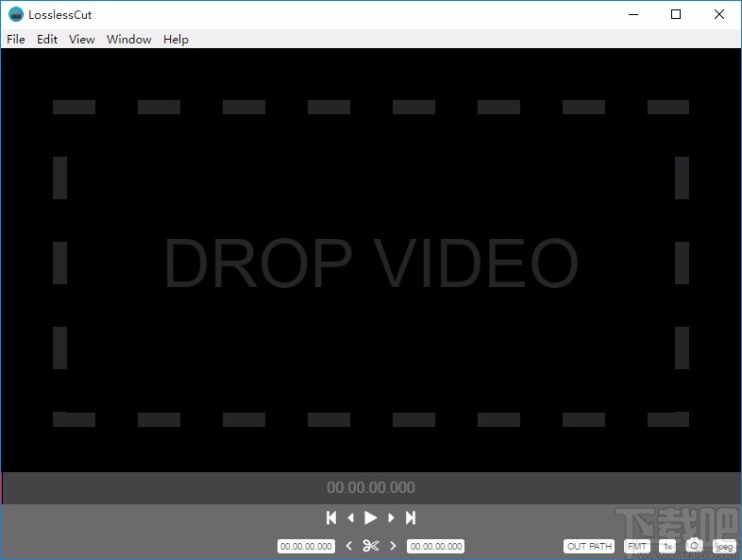Open the Help menu
Image resolution: width=742 pixels, height=560 pixels.
(x=176, y=40)
